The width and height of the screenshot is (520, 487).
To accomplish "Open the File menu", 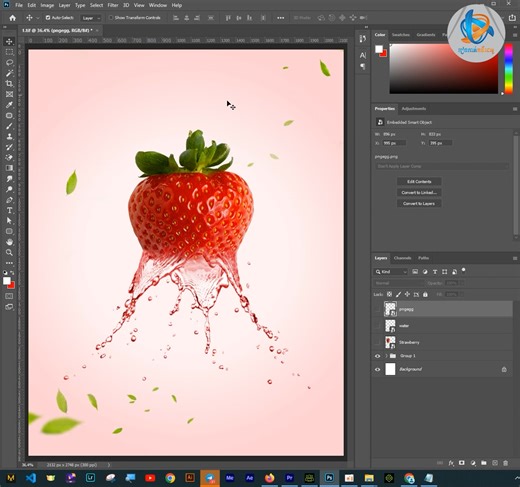I will coord(19,5).
